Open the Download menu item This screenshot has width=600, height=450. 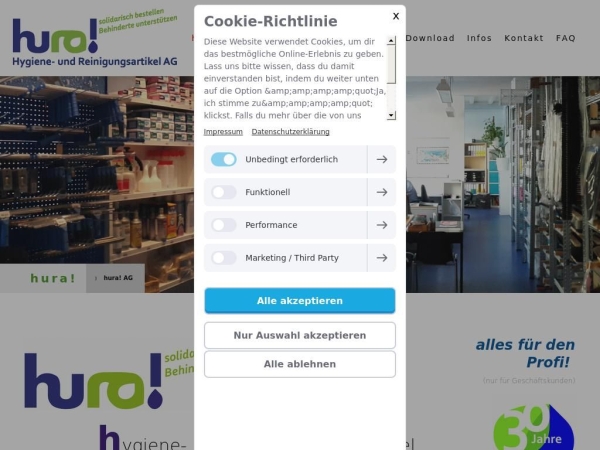pos(430,38)
